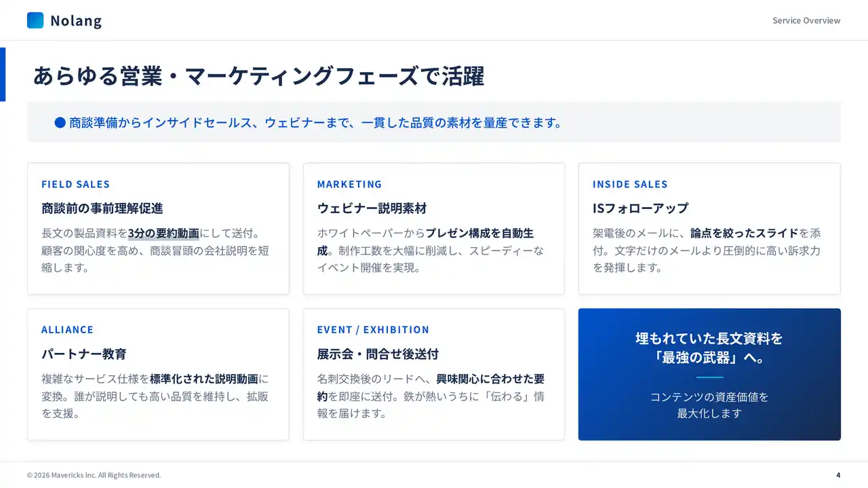Select the EVENT / EXHIBITION category label
This screenshot has width=868, height=488.
pos(373,330)
